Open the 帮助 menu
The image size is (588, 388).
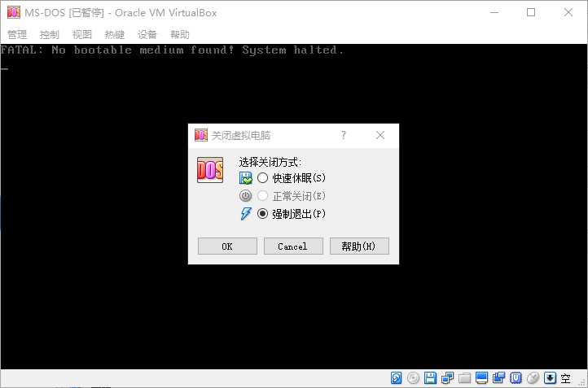[180, 35]
